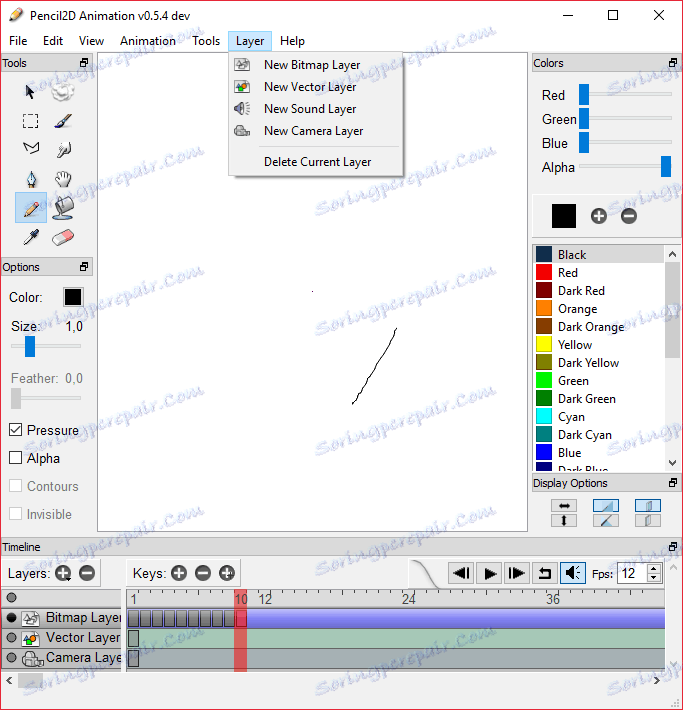
Task: Toggle the Contours checkbox
Action: click(x=15, y=486)
